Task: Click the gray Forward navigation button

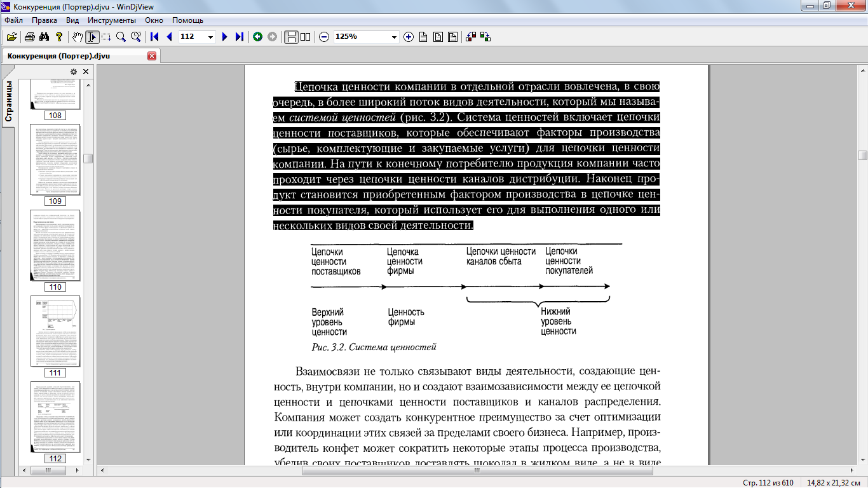Action: click(x=273, y=37)
